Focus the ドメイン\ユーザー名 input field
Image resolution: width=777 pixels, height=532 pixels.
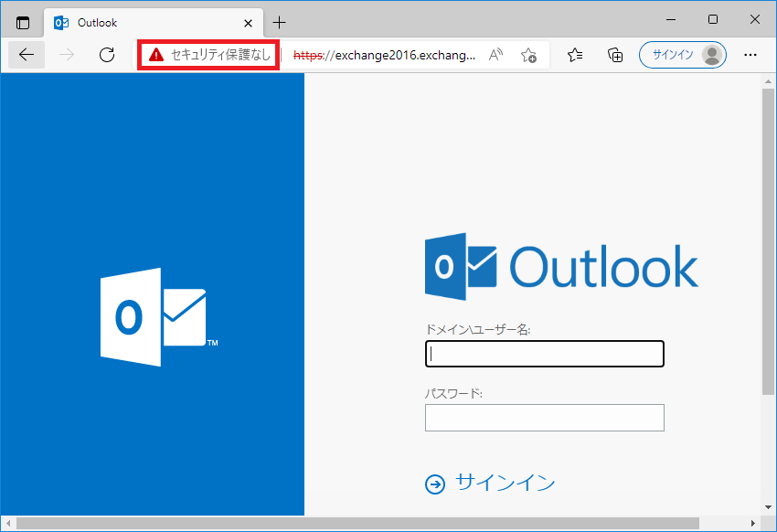(545, 354)
